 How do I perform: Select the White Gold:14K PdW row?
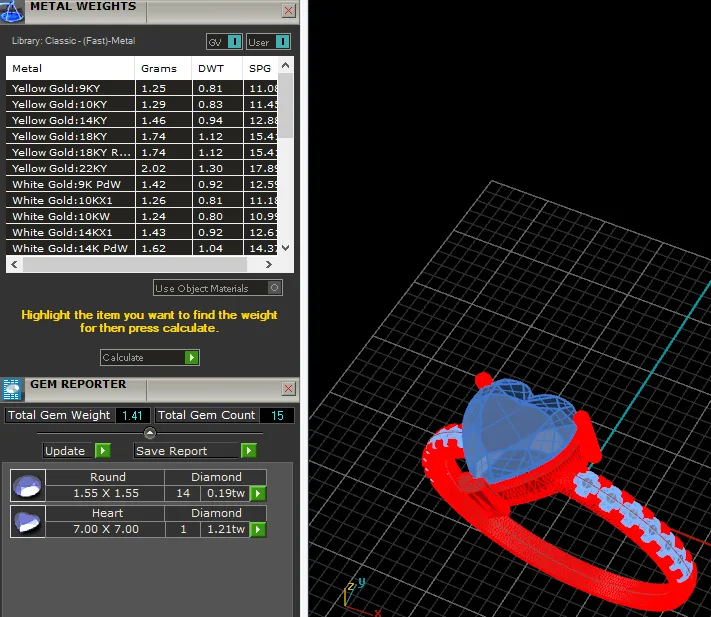tap(141, 248)
